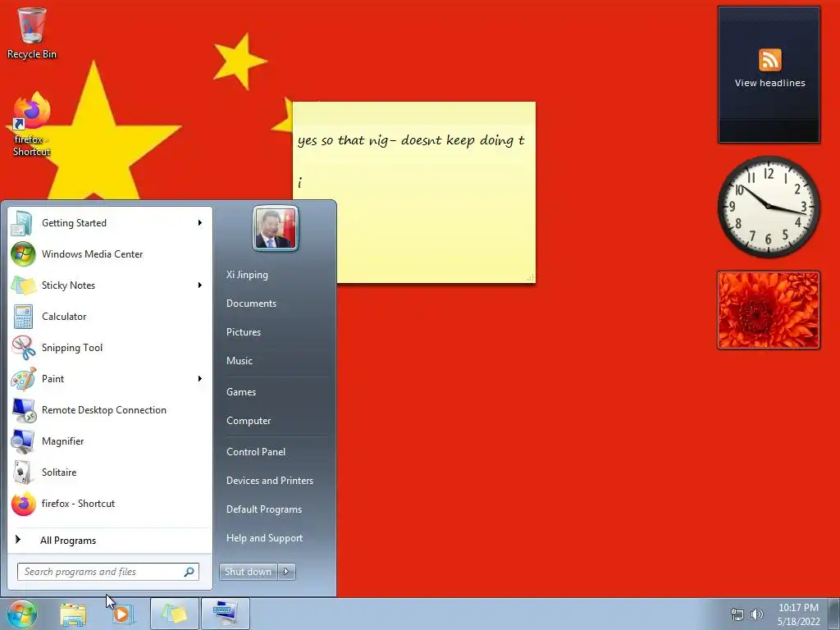Open the Shut down options arrow
This screenshot has height=630, width=840.
click(x=286, y=572)
